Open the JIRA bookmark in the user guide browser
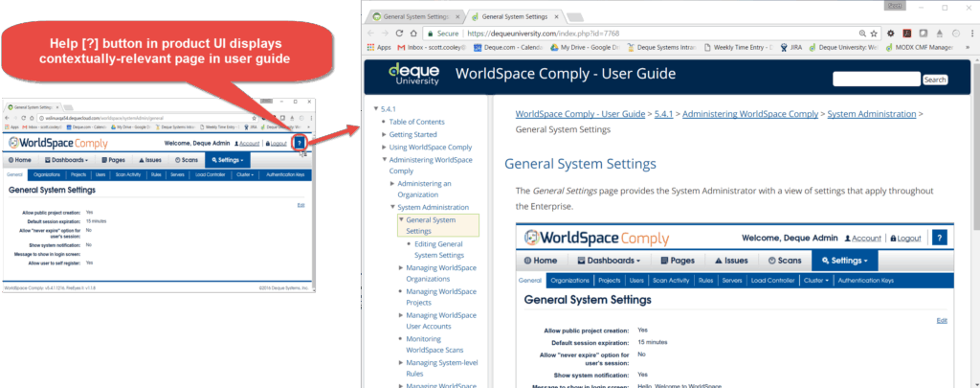The image size is (980, 388). click(791, 47)
